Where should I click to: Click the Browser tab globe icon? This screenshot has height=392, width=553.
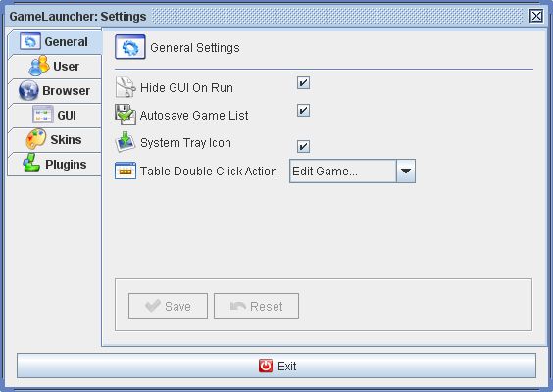click(28, 90)
